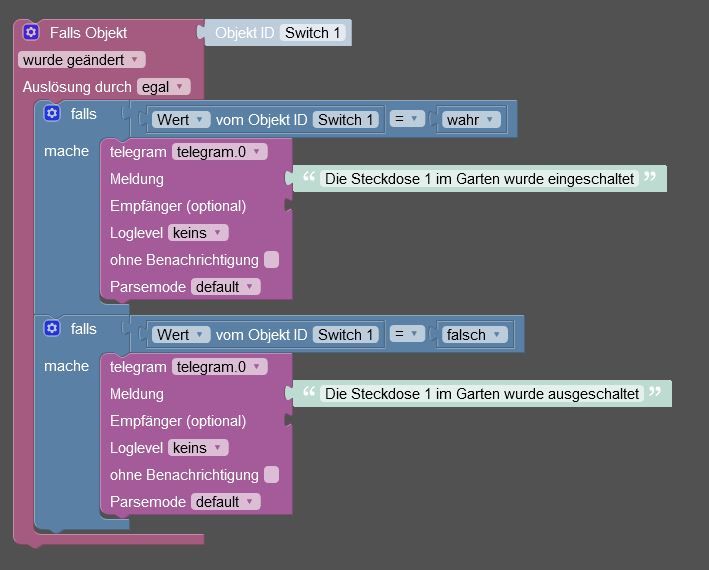
Task: Click 'Falls Objekt' block label
Action: pyautogui.click(x=88, y=33)
